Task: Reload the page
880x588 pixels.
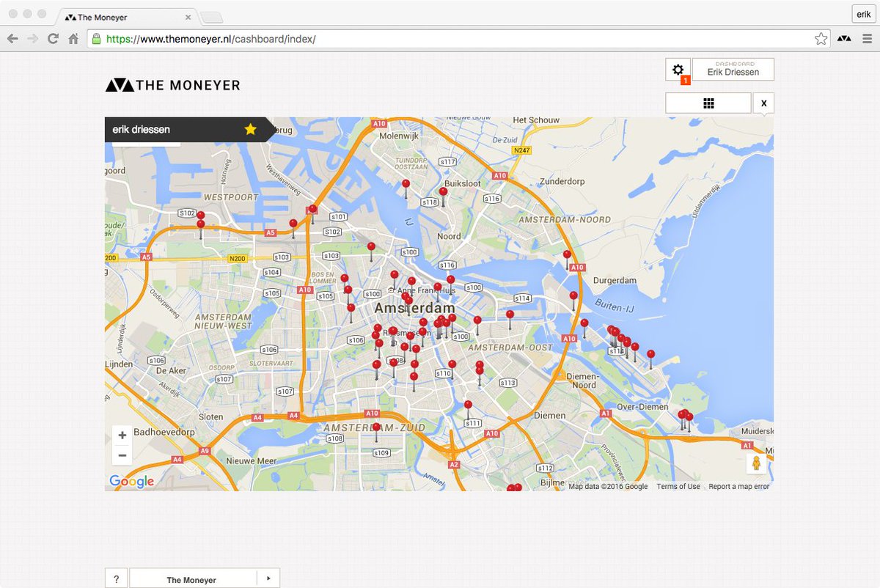Action: point(53,39)
